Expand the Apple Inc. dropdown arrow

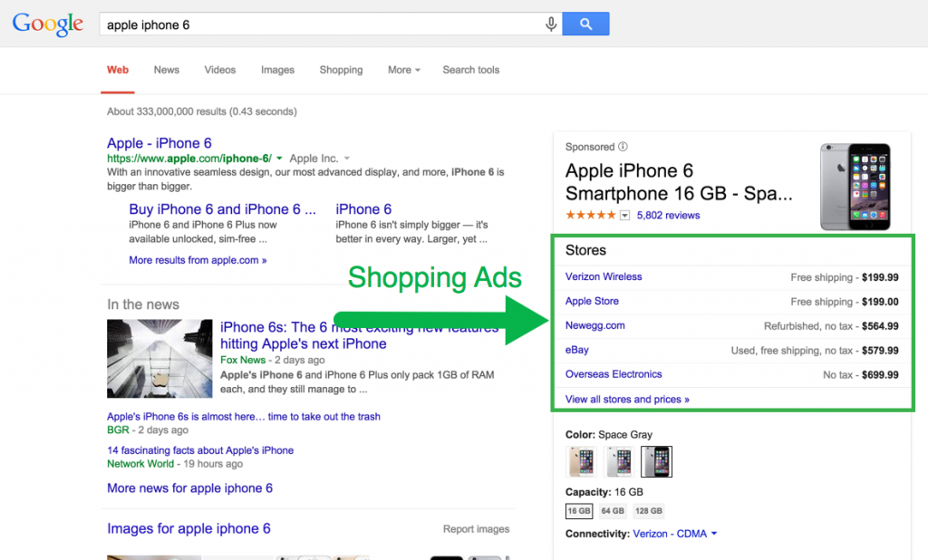coord(347,159)
